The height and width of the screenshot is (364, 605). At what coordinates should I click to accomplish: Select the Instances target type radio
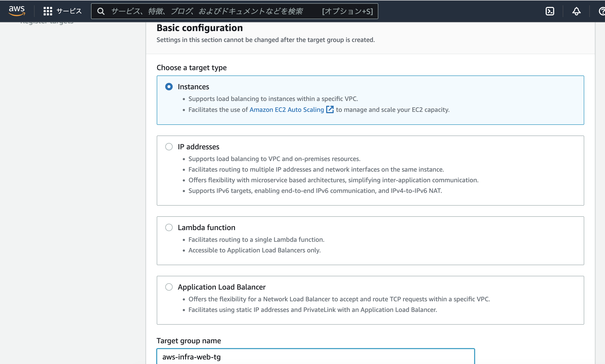pyautogui.click(x=169, y=87)
